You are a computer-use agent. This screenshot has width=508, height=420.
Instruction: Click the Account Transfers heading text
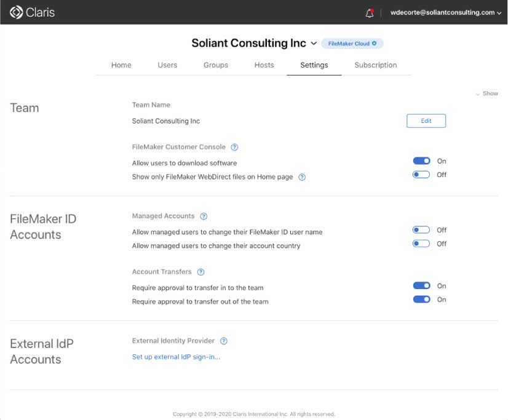coord(162,272)
